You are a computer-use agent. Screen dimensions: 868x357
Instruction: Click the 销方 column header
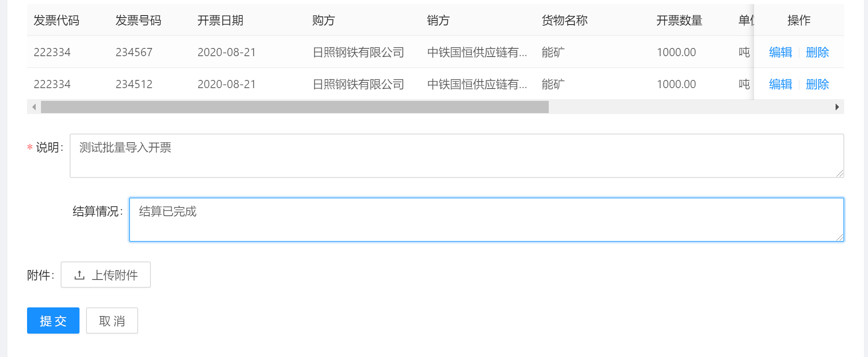(439, 20)
